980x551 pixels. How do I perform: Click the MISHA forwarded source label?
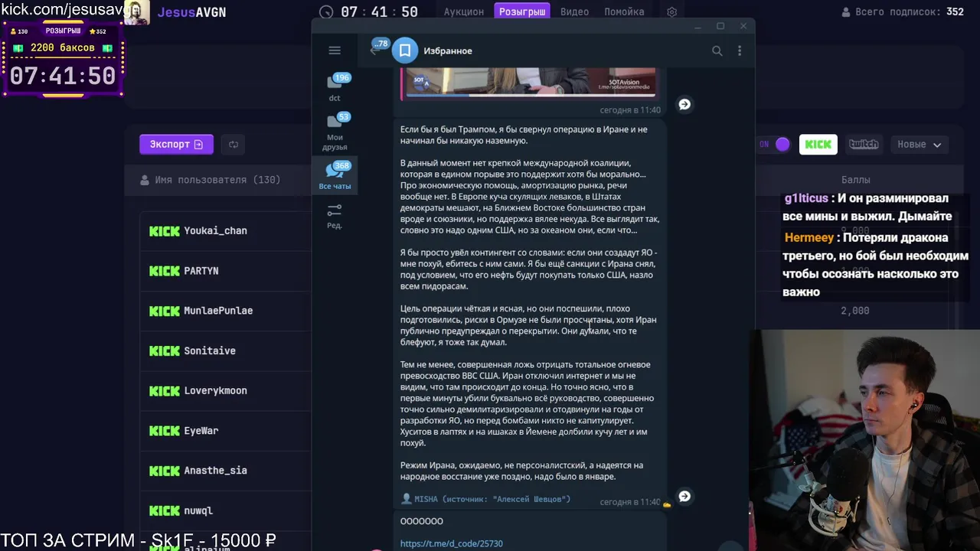coord(485,499)
